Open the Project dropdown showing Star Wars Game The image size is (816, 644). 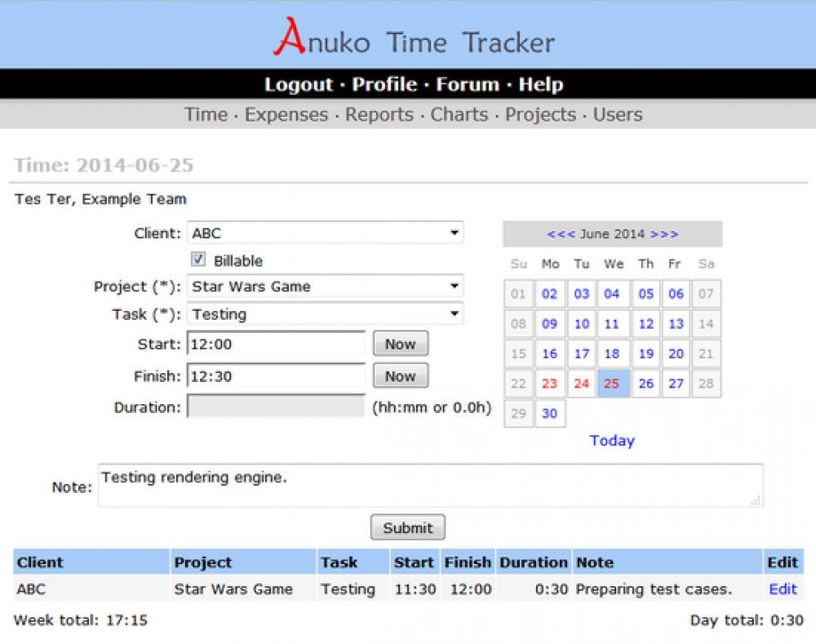[325, 286]
